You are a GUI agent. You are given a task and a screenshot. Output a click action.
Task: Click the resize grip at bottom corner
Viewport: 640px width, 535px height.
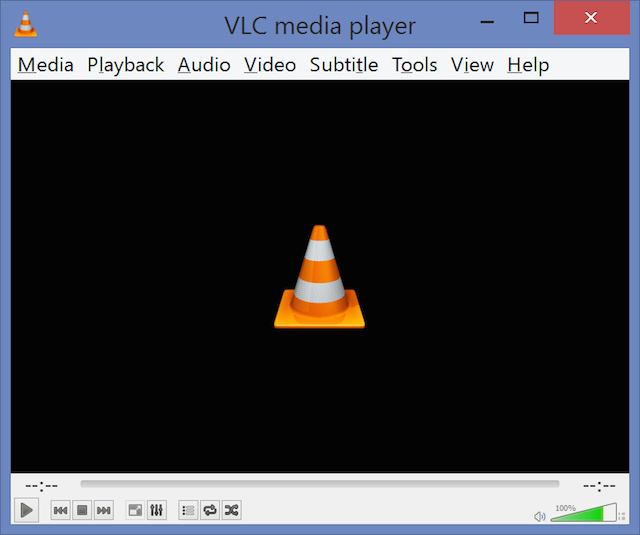(x=622, y=516)
